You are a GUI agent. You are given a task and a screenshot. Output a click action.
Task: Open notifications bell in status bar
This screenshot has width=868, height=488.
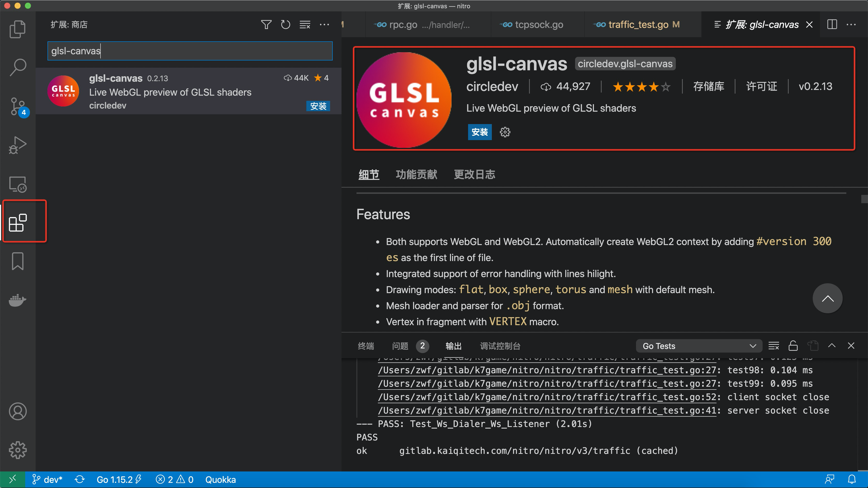pos(852,479)
